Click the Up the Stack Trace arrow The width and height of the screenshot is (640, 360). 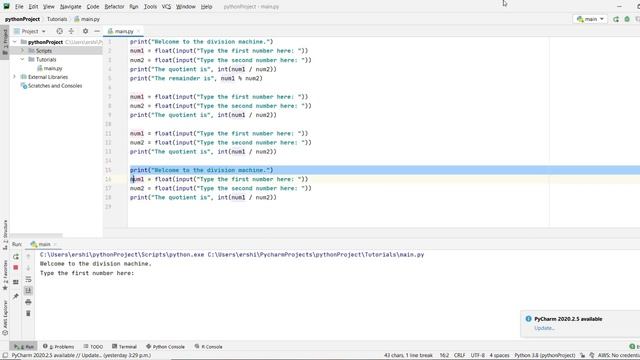[x=28, y=257]
